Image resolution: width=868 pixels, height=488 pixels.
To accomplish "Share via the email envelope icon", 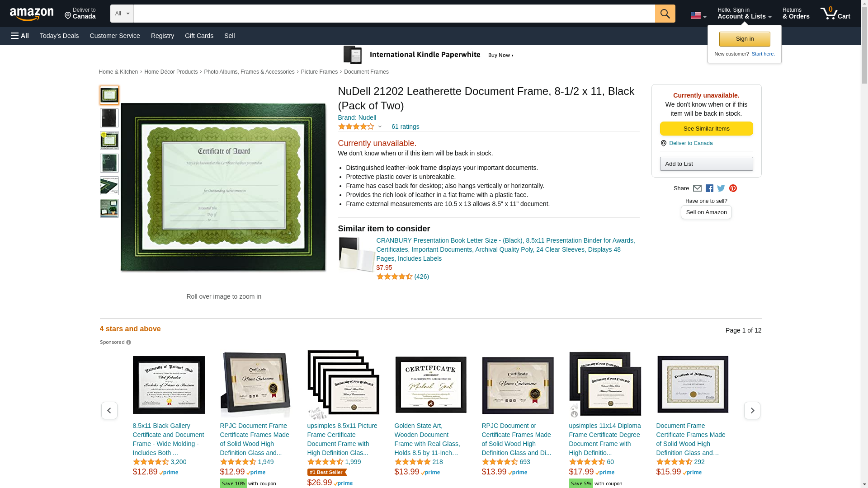I will tap(697, 188).
